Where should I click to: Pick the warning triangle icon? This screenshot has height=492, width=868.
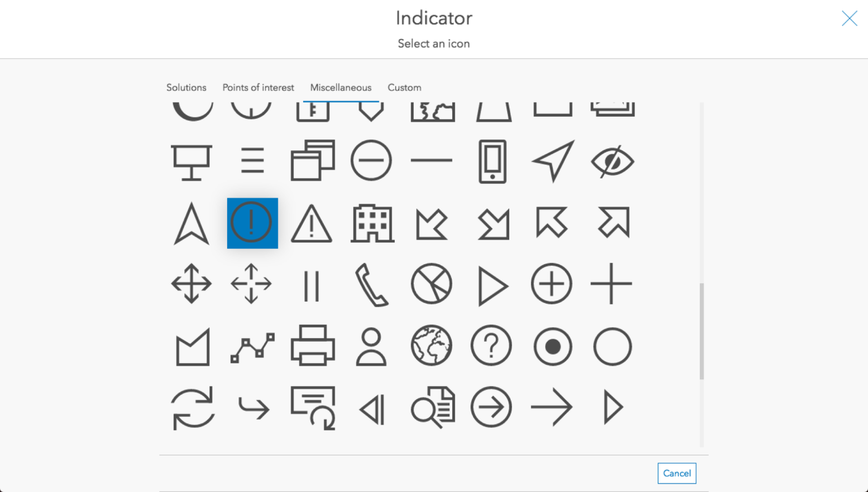(312, 224)
